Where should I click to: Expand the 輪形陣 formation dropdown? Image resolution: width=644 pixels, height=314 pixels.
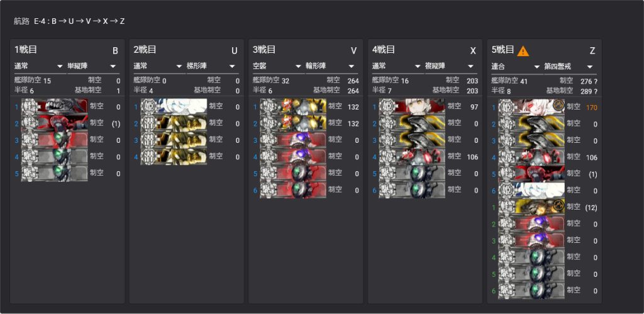pyautogui.click(x=332, y=66)
